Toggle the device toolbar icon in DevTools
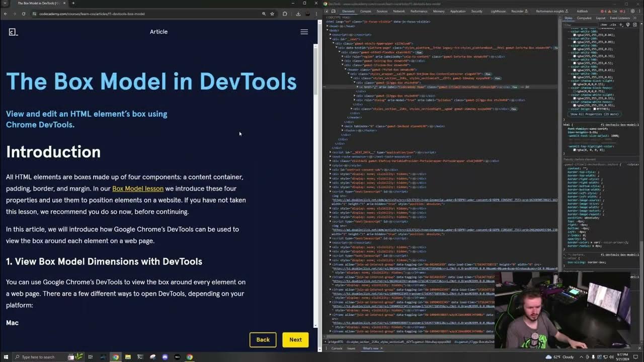This screenshot has height=362, width=644. click(x=333, y=11)
